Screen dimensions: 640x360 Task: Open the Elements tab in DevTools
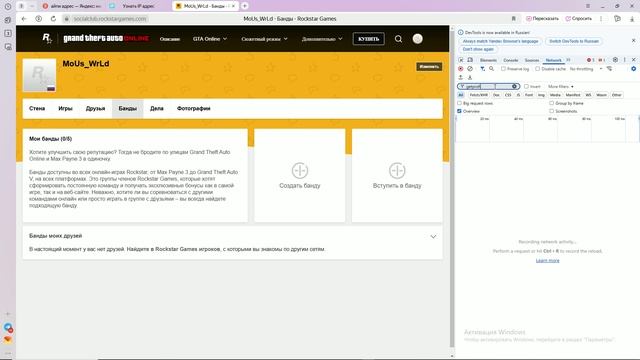(488, 60)
